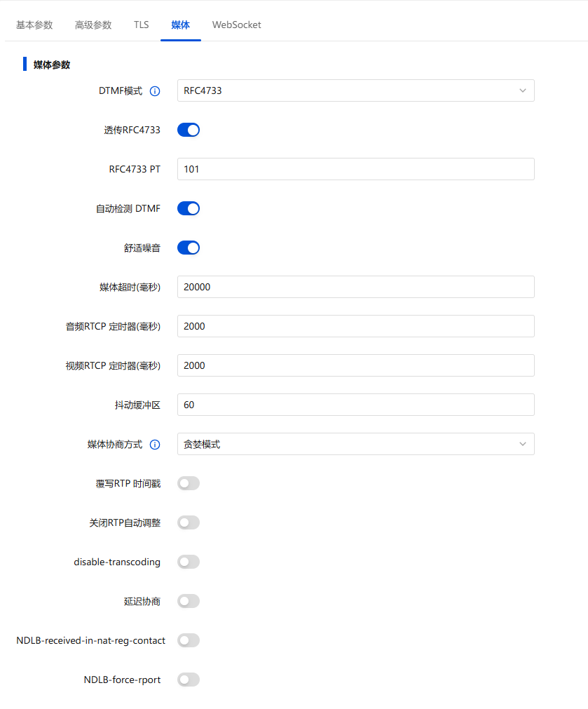Screen dimensions: 588x709
Task: Enable the disable-transcoding switch
Action: [x=188, y=562]
